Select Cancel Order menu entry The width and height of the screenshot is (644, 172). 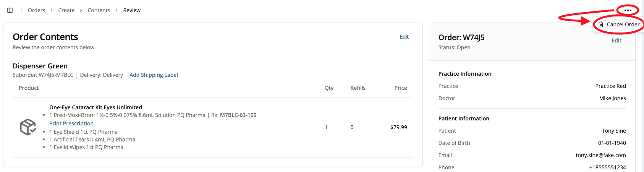[623, 24]
